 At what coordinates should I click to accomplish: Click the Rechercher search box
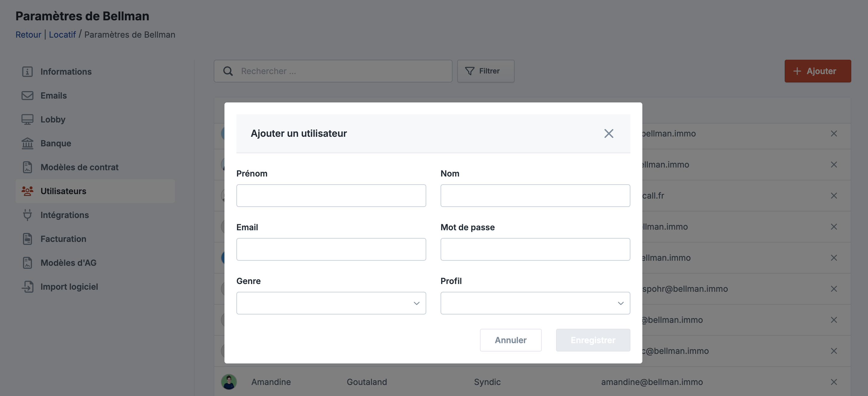[333, 71]
